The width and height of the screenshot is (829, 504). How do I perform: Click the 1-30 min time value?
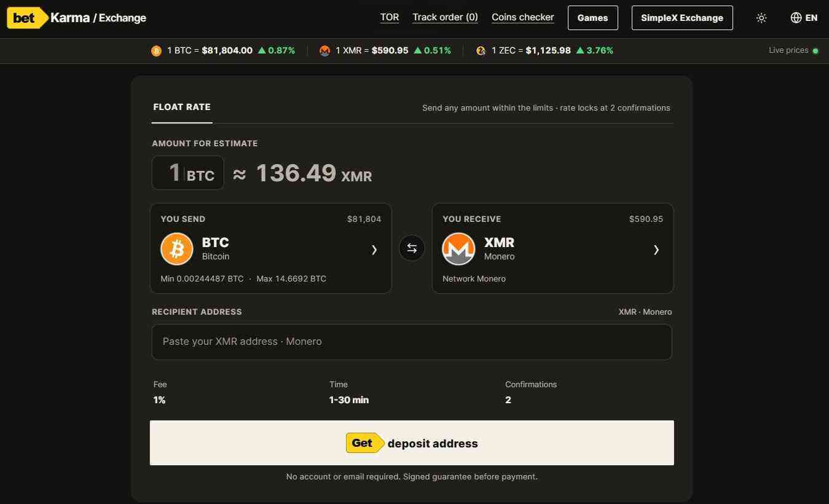pyautogui.click(x=349, y=400)
